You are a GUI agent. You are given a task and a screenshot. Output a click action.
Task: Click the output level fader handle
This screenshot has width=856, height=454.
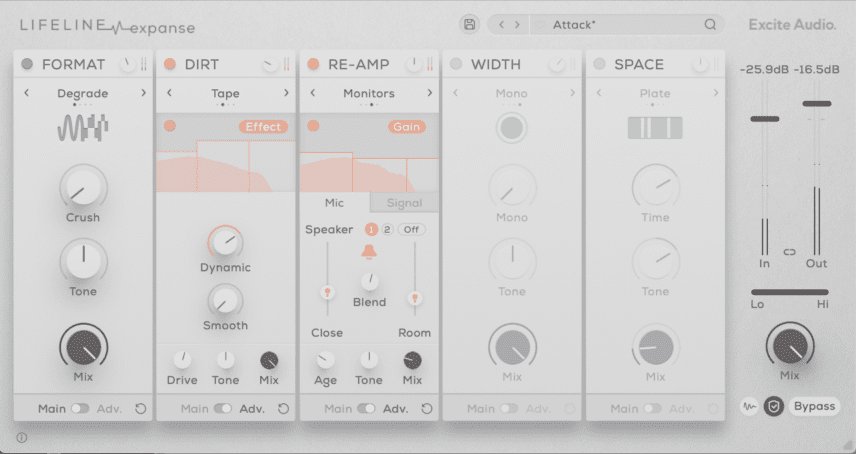[x=817, y=103]
